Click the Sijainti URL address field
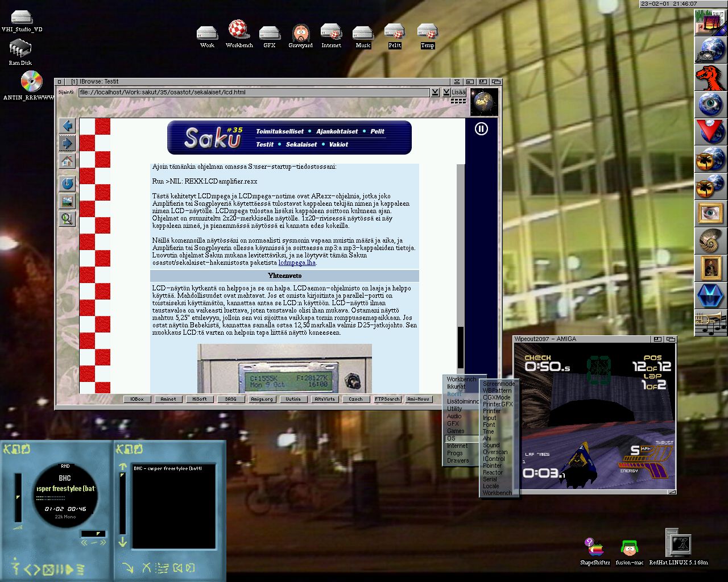Image resolution: width=728 pixels, height=582 pixels. pos(254,92)
